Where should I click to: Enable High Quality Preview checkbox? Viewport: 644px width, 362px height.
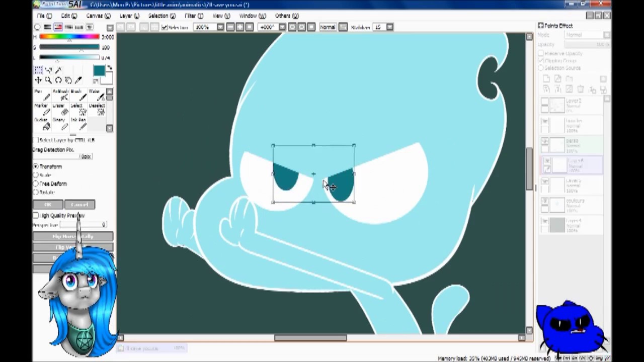36,216
